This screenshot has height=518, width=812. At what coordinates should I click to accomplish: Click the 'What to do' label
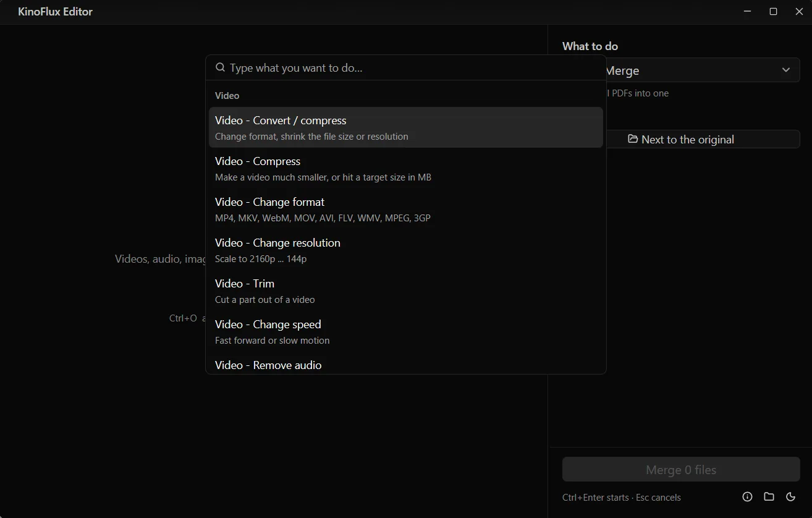[x=590, y=46]
